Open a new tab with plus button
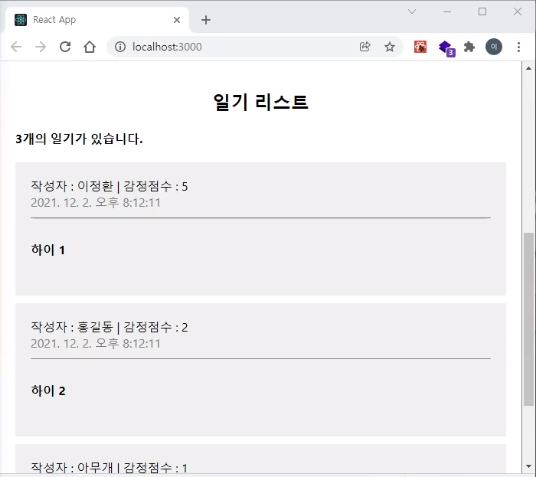The height and width of the screenshot is (477, 536). (206, 20)
